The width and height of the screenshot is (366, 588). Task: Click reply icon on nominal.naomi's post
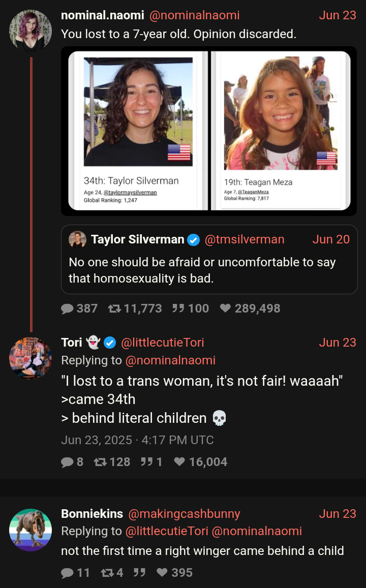pos(67,308)
